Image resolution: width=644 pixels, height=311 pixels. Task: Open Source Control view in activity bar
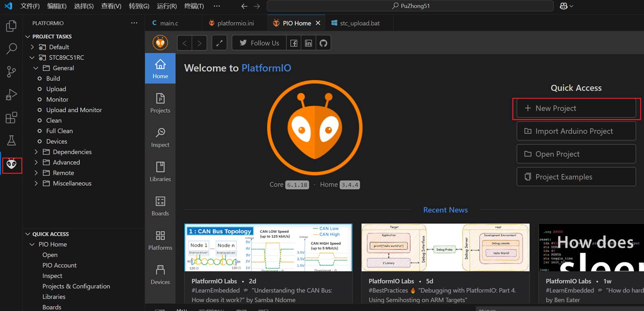[x=11, y=72]
